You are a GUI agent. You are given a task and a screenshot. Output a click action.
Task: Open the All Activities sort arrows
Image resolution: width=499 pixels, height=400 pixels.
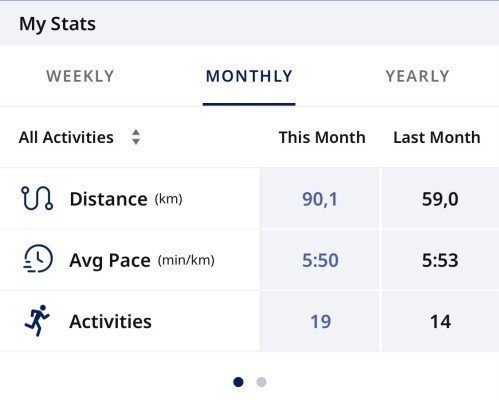coord(136,137)
